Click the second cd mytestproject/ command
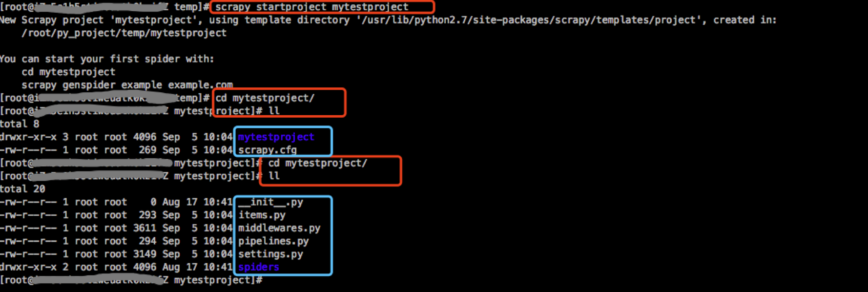The height and width of the screenshot is (292, 868). point(318,163)
